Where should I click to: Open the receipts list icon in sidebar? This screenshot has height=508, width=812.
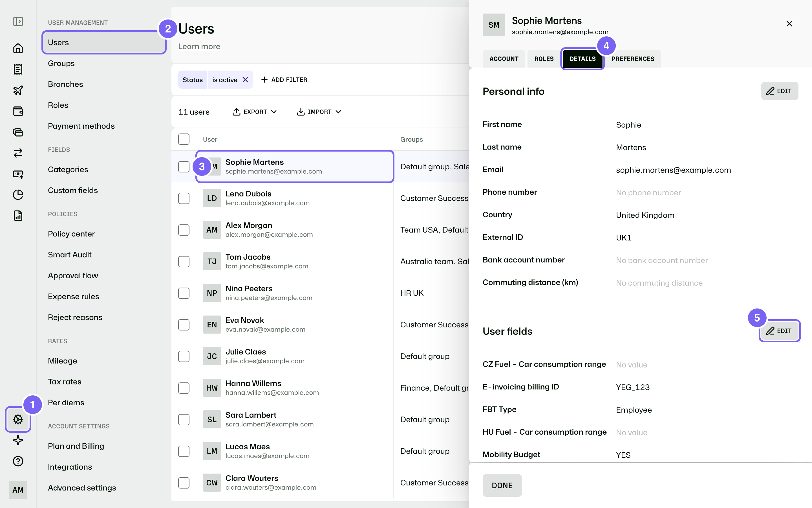[x=18, y=69]
